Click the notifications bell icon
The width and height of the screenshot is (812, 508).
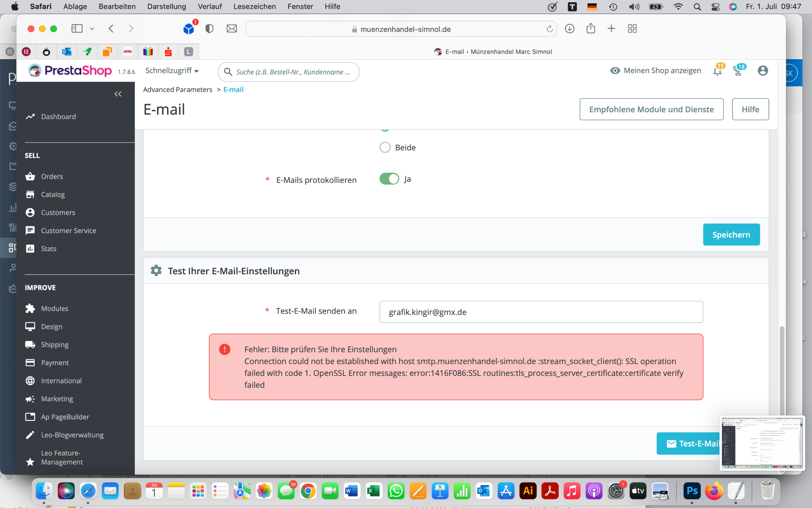717,71
